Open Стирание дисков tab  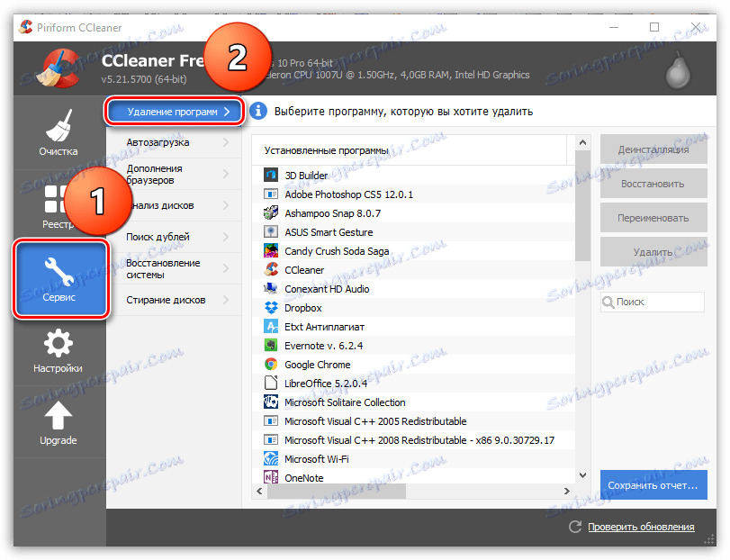174,300
